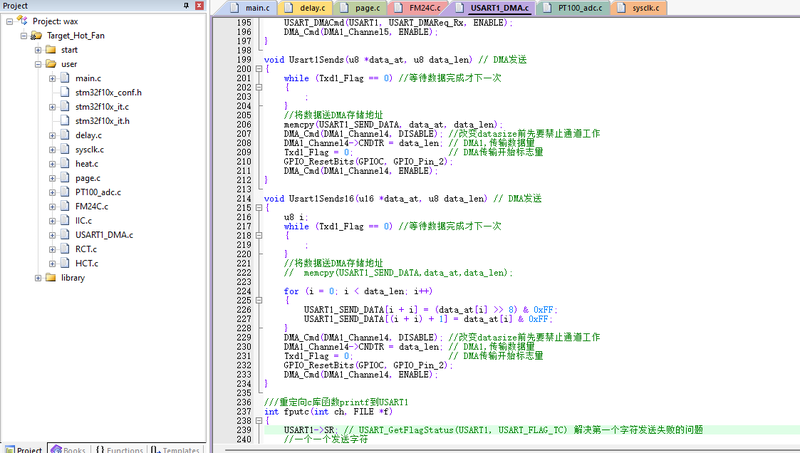The height and width of the screenshot is (453, 800).
Task: Expand the USART1_DMA.c tree node
Action: [52, 235]
